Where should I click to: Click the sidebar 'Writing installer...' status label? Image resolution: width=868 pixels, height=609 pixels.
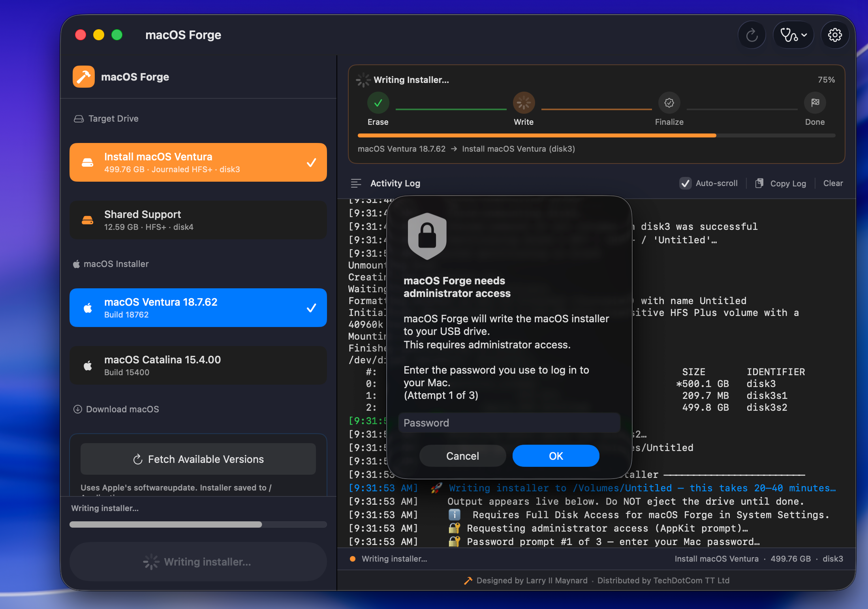pyautogui.click(x=105, y=508)
